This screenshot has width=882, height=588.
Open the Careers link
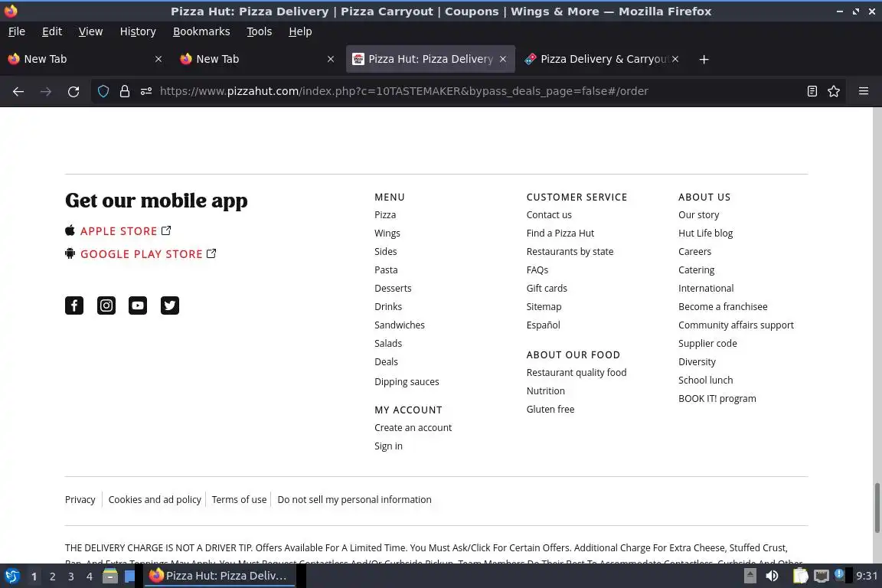(694, 252)
